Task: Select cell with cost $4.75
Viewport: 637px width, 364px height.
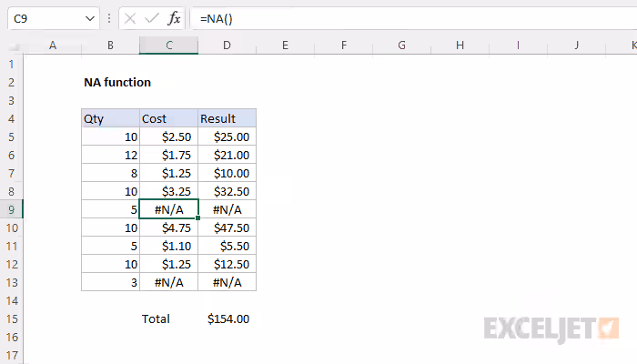Action: [169, 227]
